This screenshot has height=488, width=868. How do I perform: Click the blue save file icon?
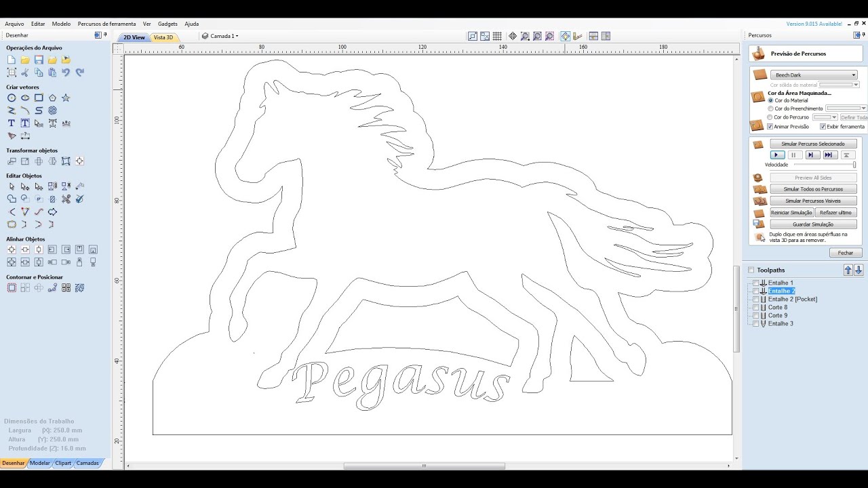click(39, 60)
